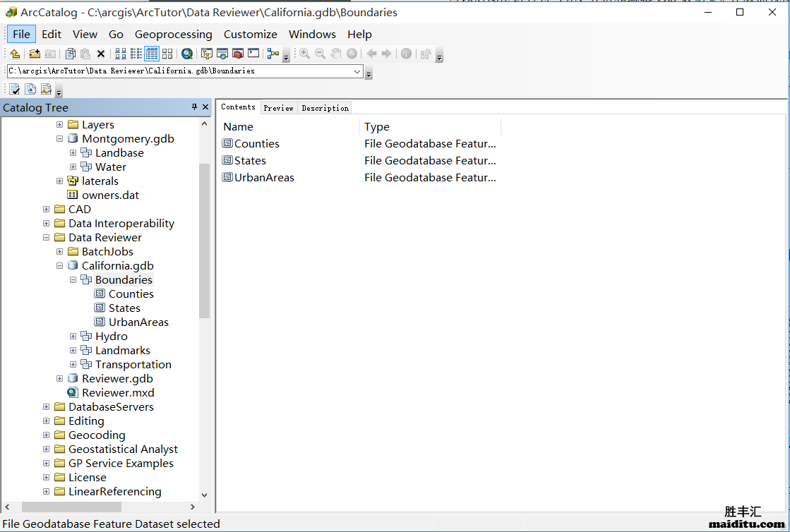Switch contents to Large Icons view
The height and width of the screenshot is (532, 790).
pyautogui.click(x=121, y=54)
